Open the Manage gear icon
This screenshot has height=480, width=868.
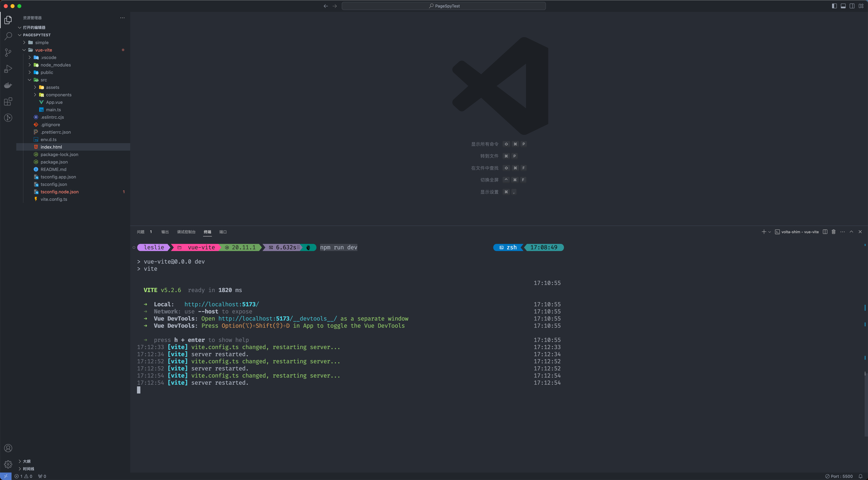8,465
